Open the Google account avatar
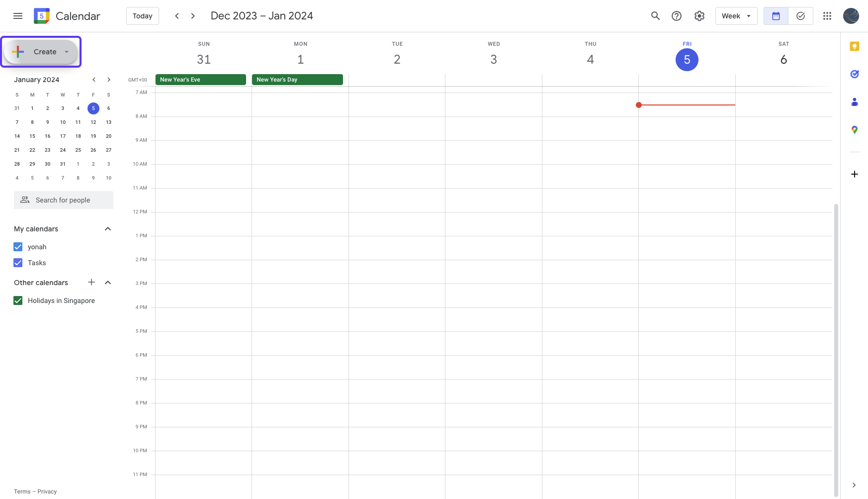The image size is (868, 499). click(851, 16)
